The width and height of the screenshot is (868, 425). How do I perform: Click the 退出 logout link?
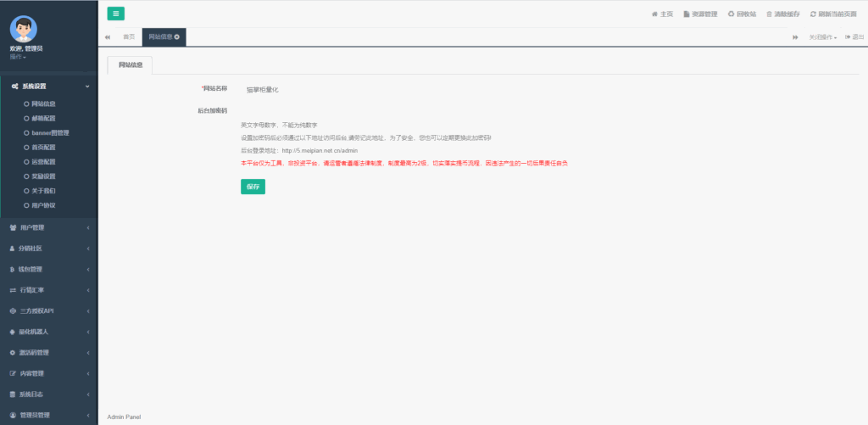(854, 37)
